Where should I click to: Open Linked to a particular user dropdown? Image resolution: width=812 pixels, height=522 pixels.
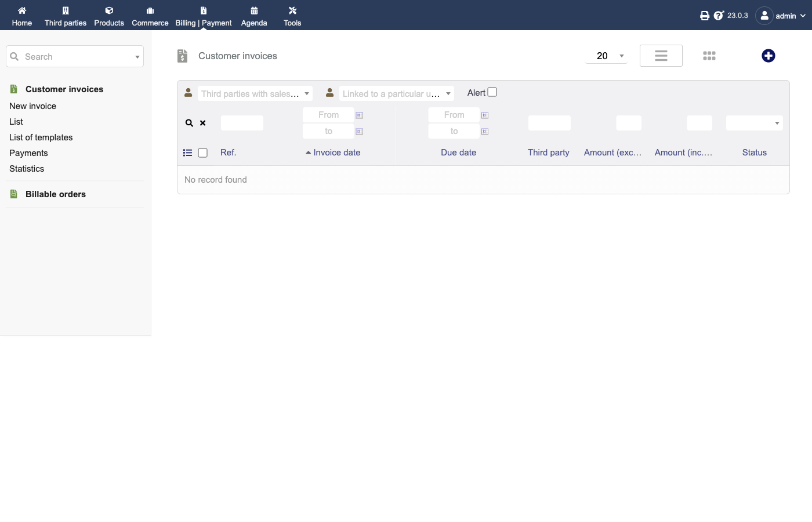[397, 93]
